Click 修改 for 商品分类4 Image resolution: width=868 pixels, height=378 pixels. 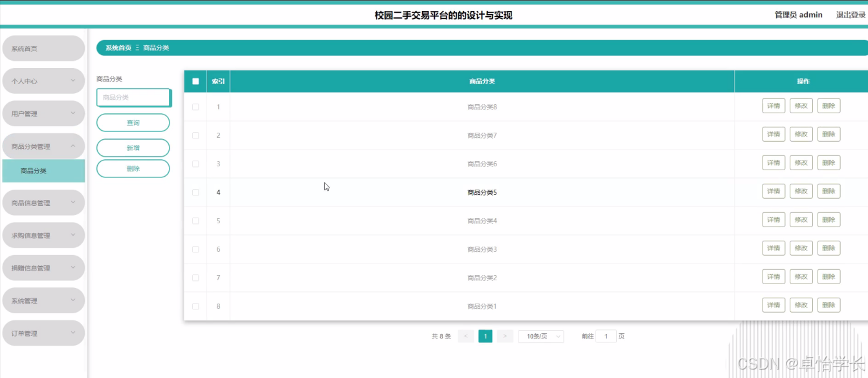pos(801,220)
